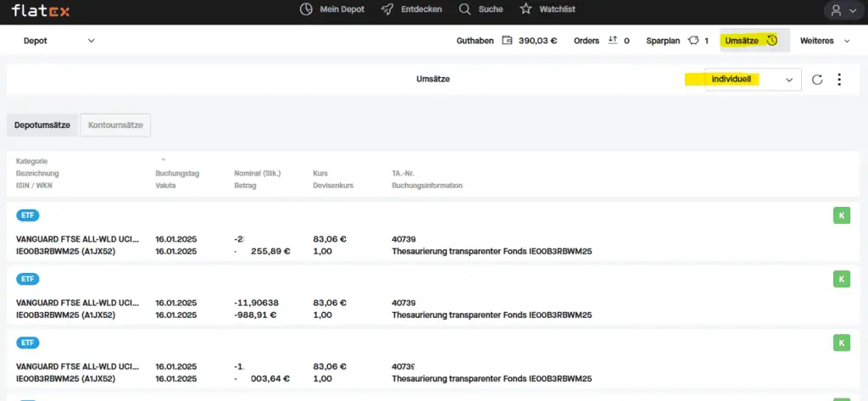Click the ETF badge of the -988,91 € transaction
Screen dimensions: 868x401
pos(28,279)
